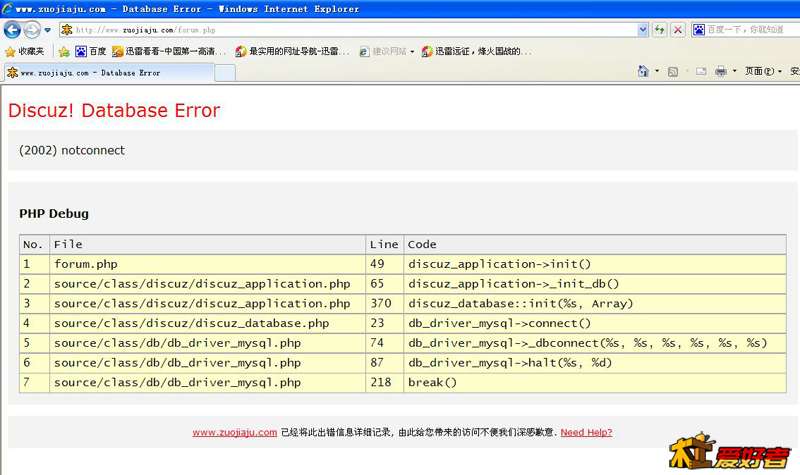Go back with the Back arrow button
Viewport: 800px width, 475px height.
click(12, 30)
